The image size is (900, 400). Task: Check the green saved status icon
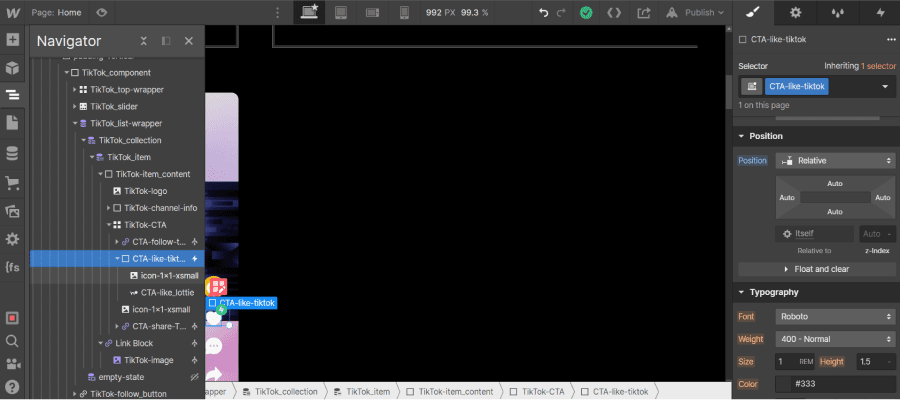(x=585, y=12)
